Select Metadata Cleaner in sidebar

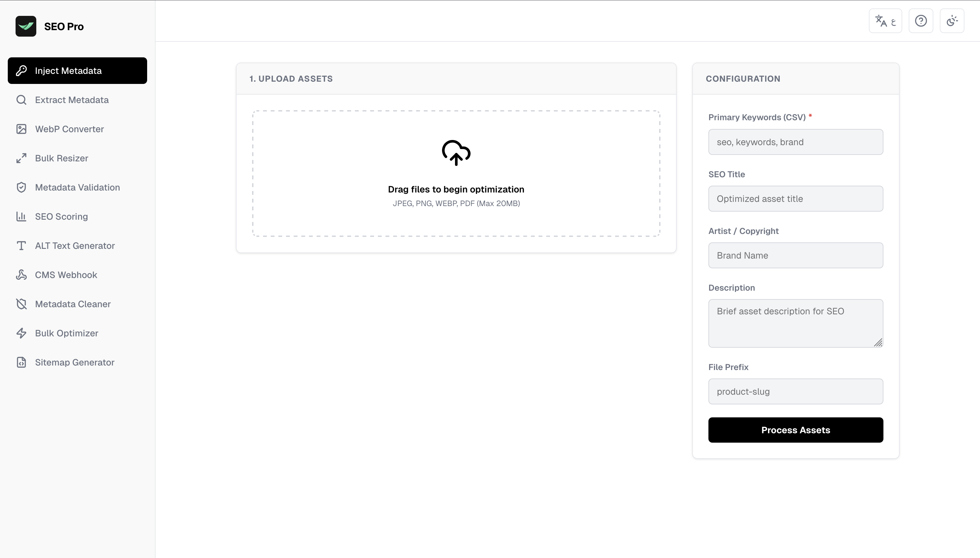coord(73,304)
